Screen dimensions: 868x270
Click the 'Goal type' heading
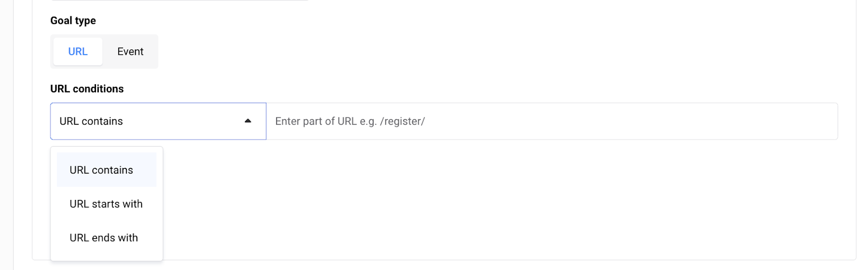click(x=73, y=21)
